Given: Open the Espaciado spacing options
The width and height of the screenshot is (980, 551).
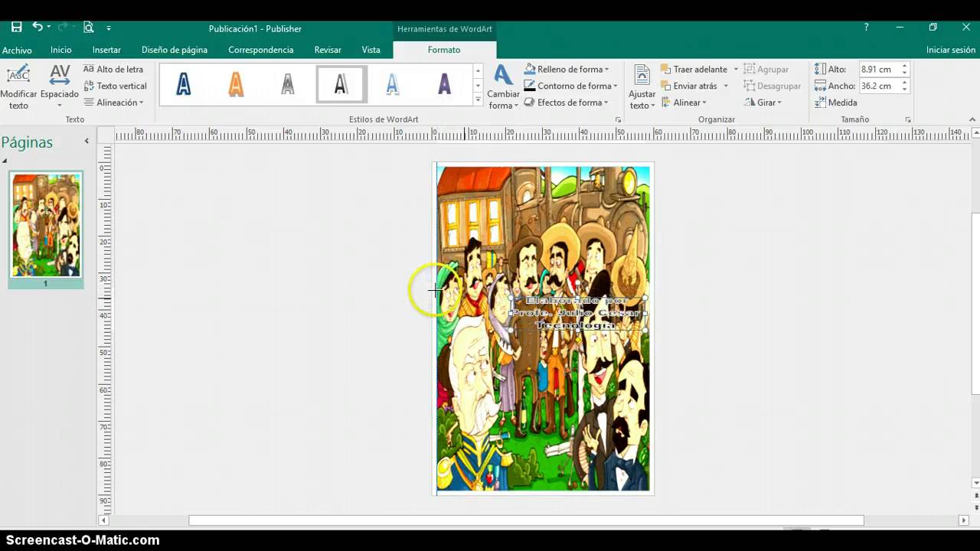Looking at the screenshot, I should coord(60,87).
